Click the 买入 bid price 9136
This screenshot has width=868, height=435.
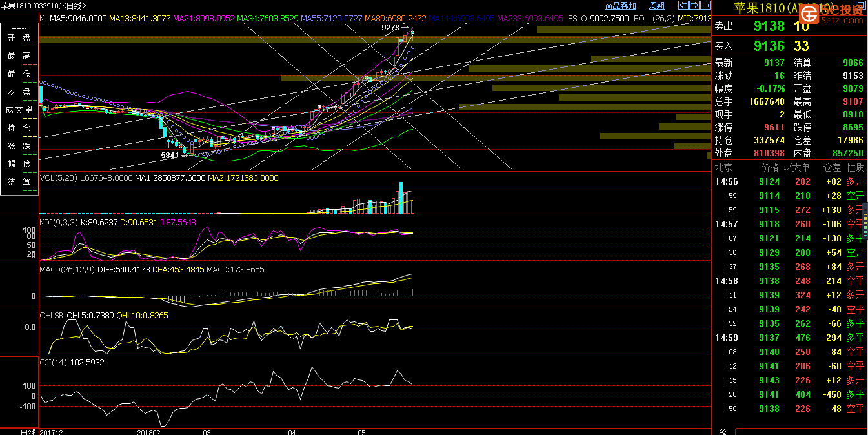(769, 46)
